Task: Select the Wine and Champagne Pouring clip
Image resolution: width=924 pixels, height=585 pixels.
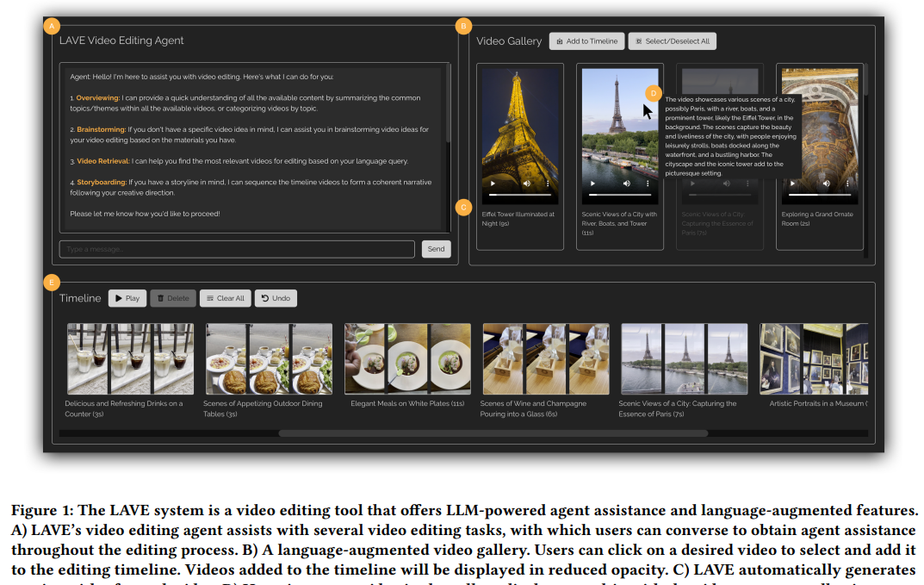Action: (x=546, y=358)
